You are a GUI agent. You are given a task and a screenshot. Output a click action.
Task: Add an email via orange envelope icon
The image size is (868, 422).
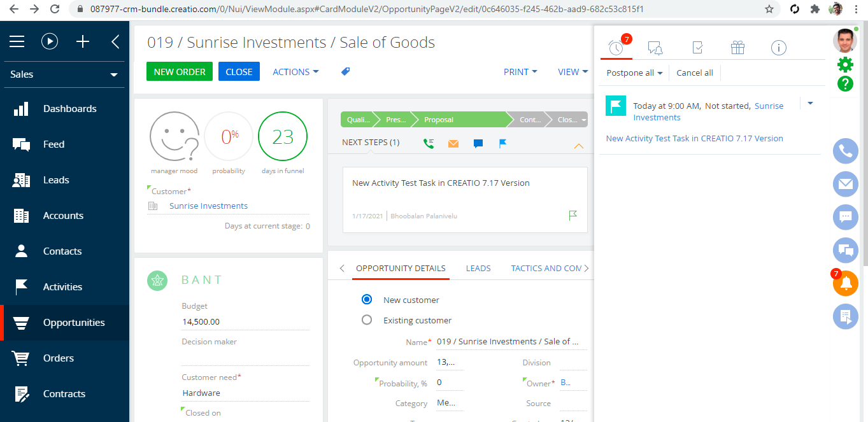coord(453,143)
